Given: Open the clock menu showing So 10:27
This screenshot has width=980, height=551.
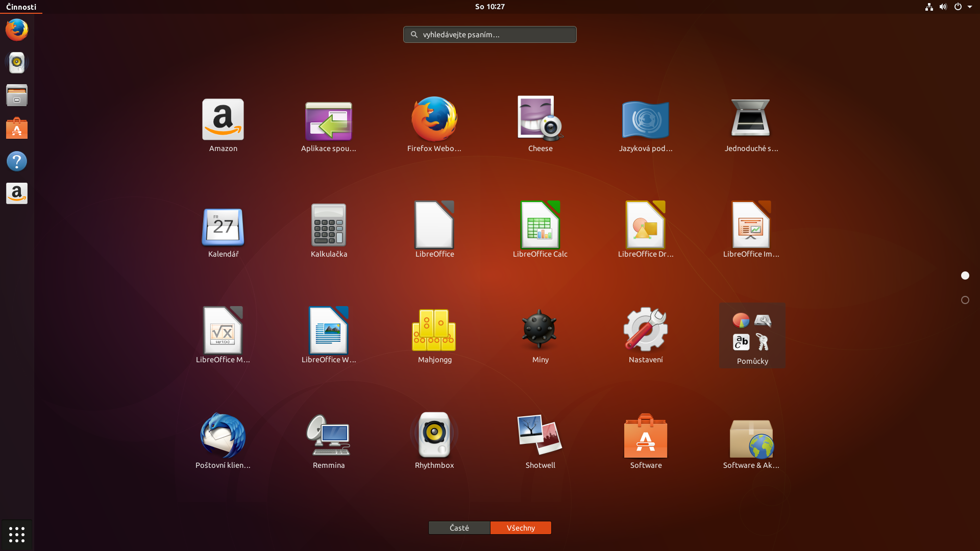Looking at the screenshot, I should tap(490, 7).
